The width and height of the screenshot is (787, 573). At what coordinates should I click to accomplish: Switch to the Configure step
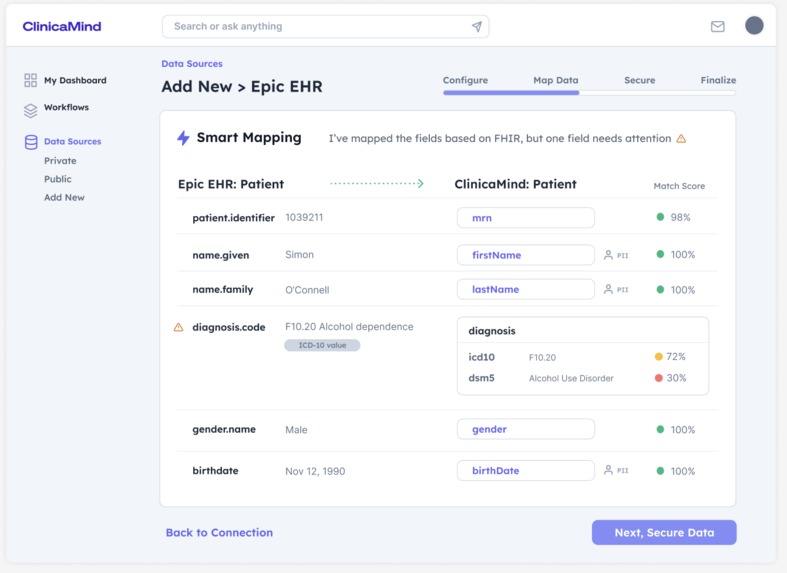pos(465,80)
